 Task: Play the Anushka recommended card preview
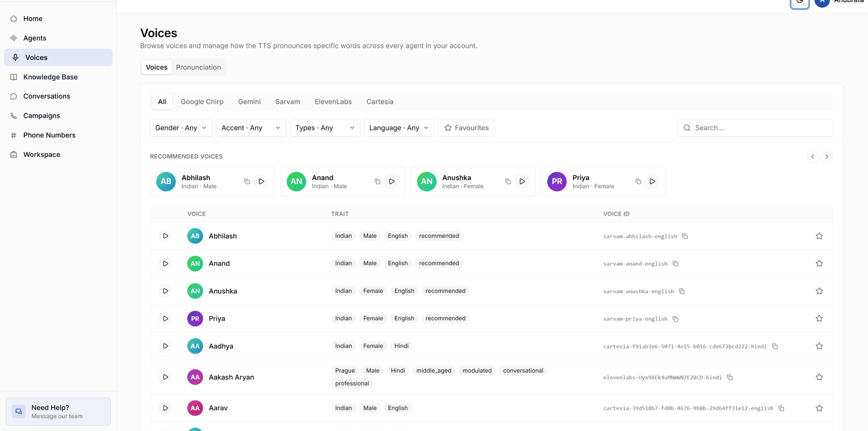[x=522, y=181]
